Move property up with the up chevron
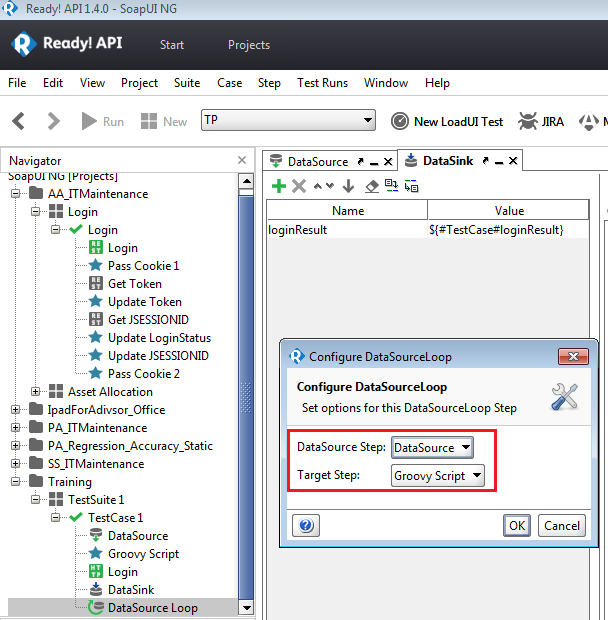 click(317, 186)
